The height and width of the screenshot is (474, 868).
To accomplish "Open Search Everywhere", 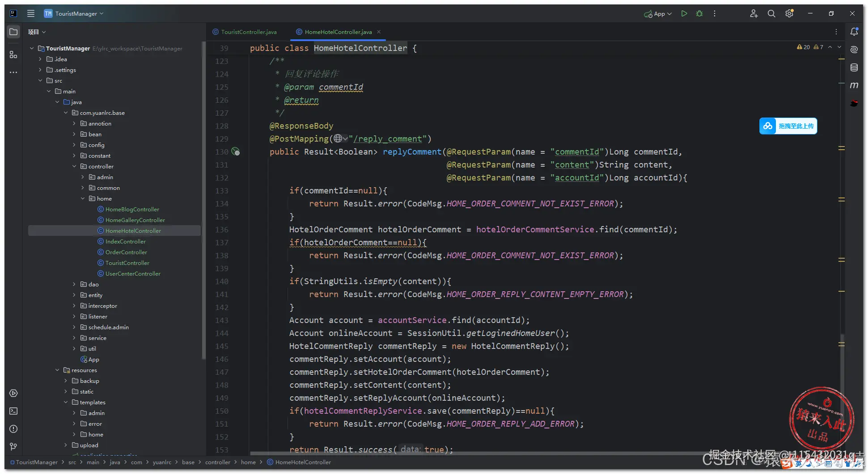I will pos(771,13).
